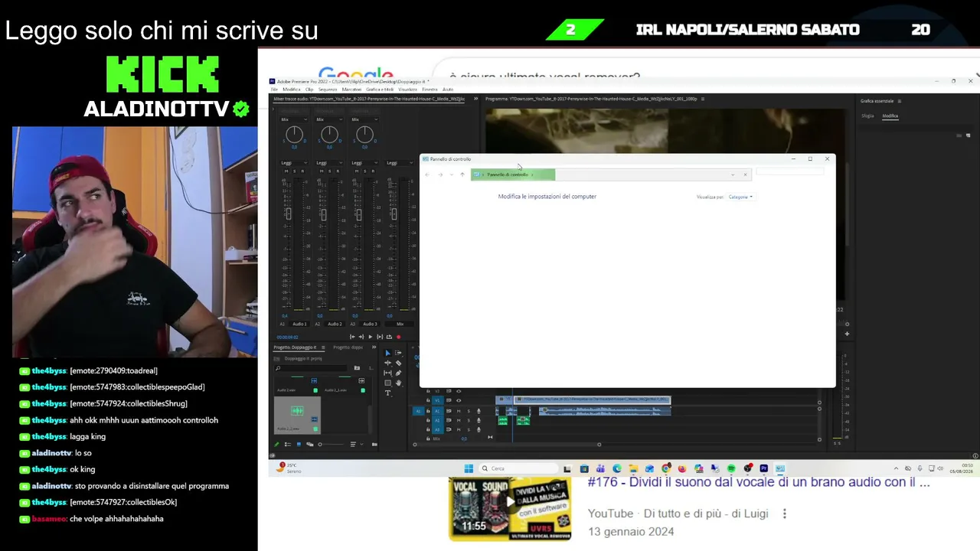Click Pannello di controllo breadcrumb in address bar
This screenshot has height=551, width=980.
(508, 174)
